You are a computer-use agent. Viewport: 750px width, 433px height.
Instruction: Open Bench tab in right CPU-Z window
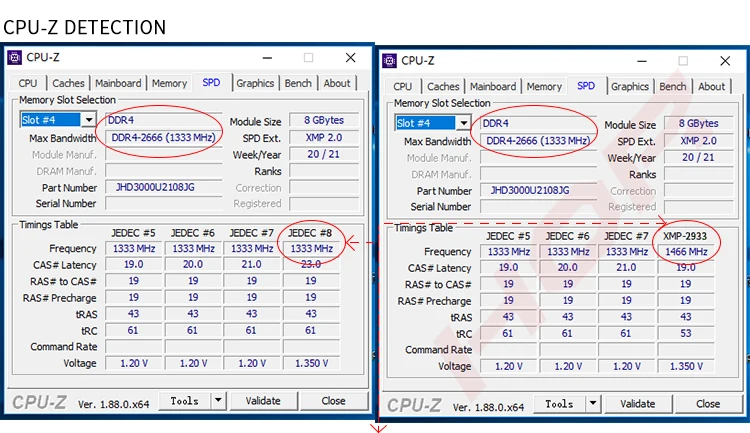(673, 87)
